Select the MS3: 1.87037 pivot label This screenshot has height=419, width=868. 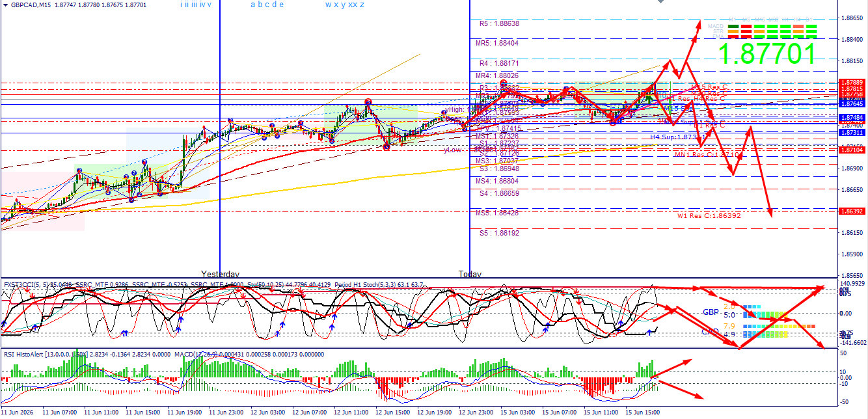[x=496, y=161]
